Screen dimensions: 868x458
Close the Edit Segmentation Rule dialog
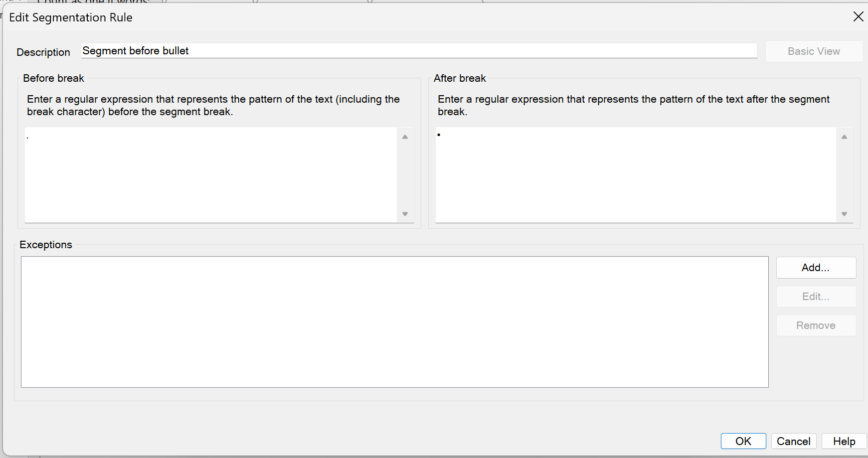858,17
